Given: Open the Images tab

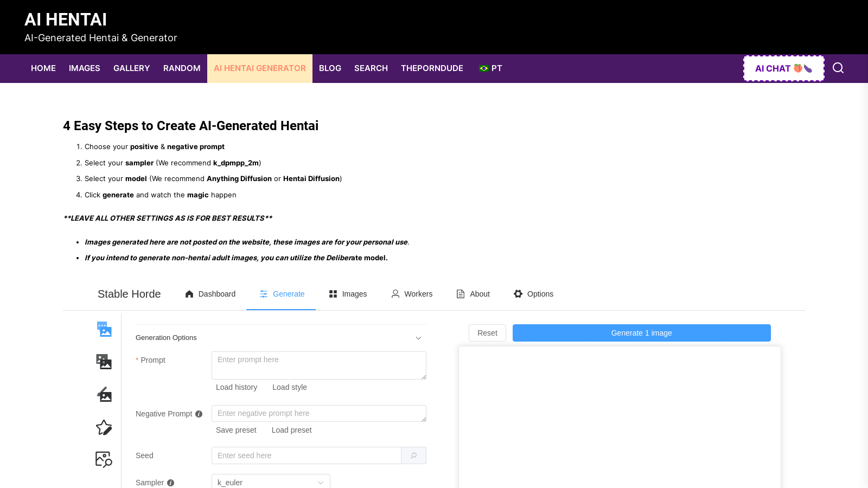Looking at the screenshot, I should point(348,294).
